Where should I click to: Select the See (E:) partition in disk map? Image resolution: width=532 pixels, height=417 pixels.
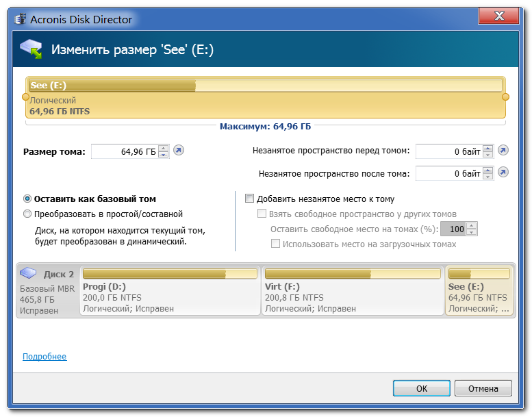click(x=479, y=290)
